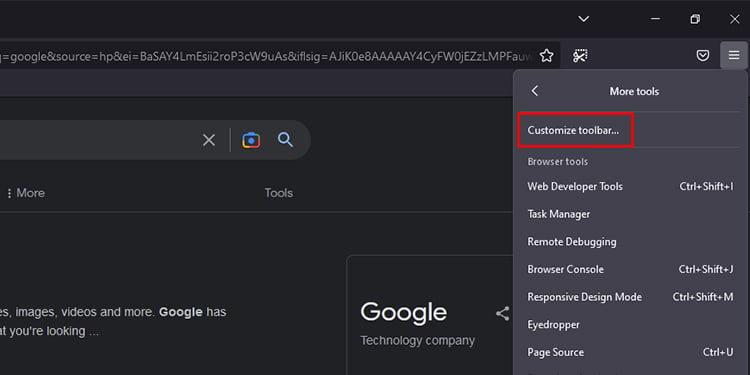Click the blue magnifier search icon

pos(285,140)
